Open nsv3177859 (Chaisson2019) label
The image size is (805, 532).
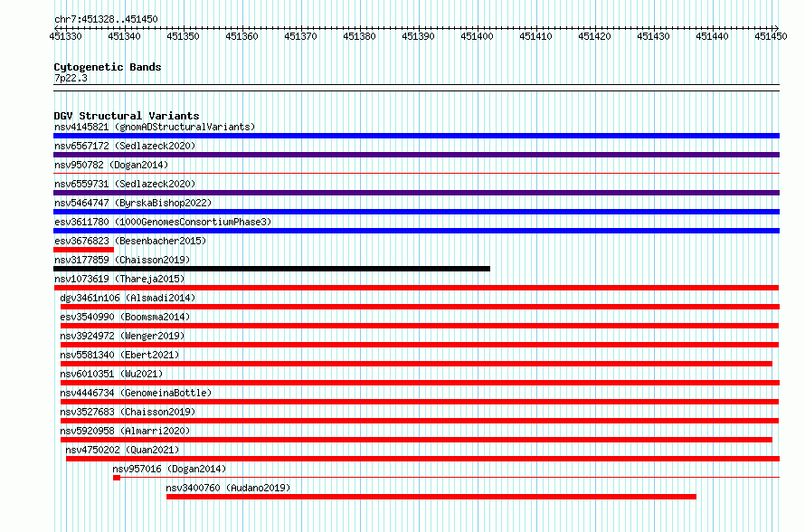coord(122,260)
